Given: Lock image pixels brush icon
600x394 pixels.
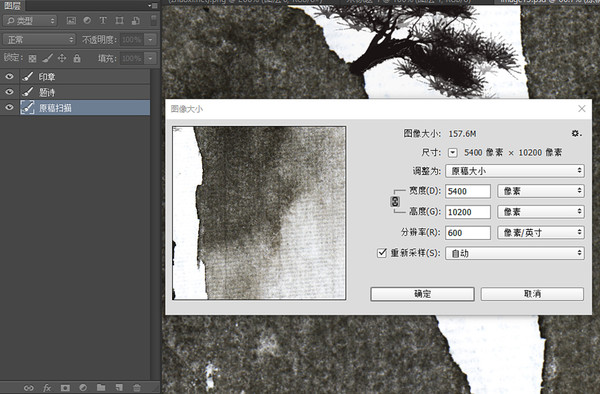Looking at the screenshot, I should (47, 58).
